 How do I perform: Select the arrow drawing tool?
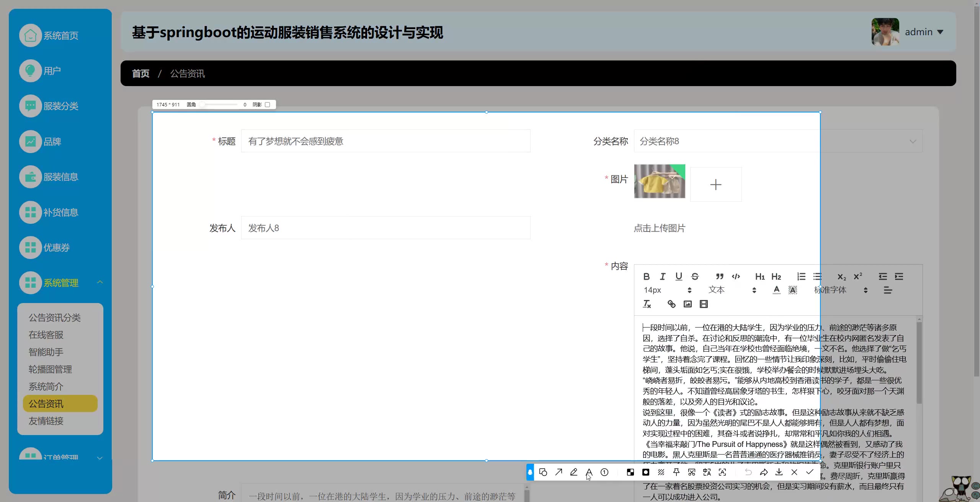559,472
